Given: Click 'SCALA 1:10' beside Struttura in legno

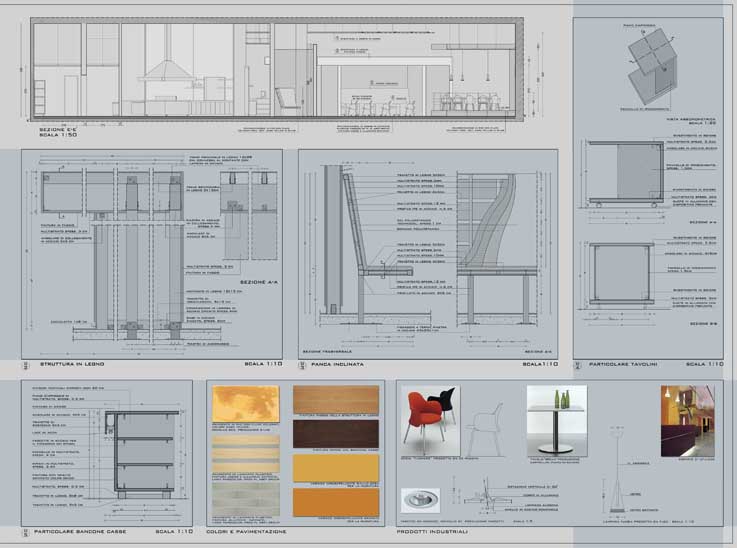Looking at the screenshot, I should (x=263, y=364).
